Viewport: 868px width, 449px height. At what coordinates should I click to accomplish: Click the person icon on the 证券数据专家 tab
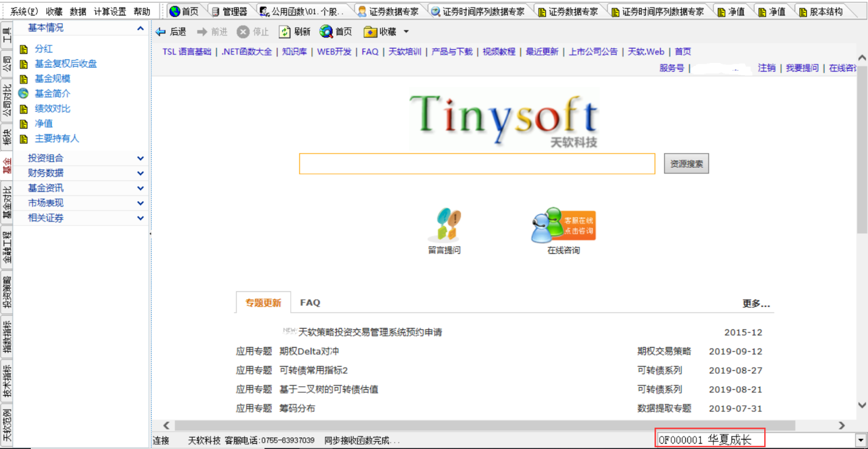pyautogui.click(x=362, y=11)
